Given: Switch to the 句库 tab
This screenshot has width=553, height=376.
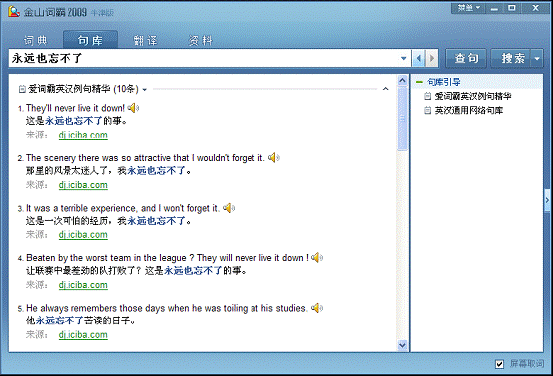Looking at the screenshot, I should pyautogui.click(x=90, y=40).
